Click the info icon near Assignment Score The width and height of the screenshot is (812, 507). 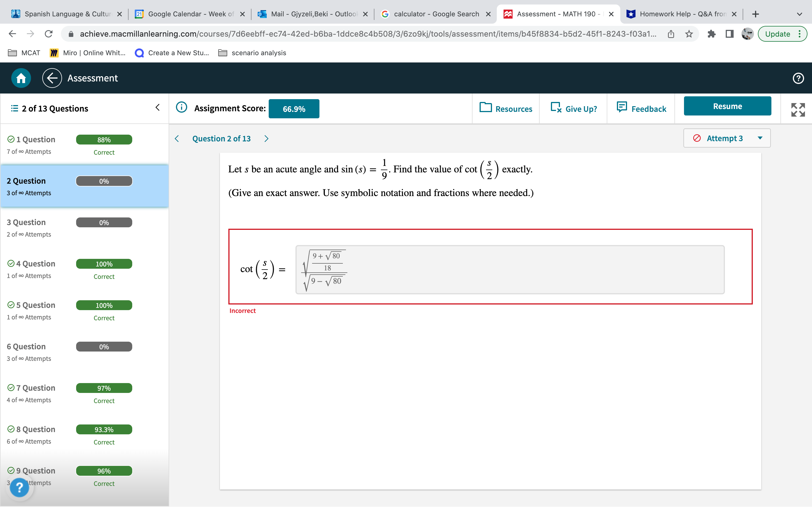pos(181,107)
